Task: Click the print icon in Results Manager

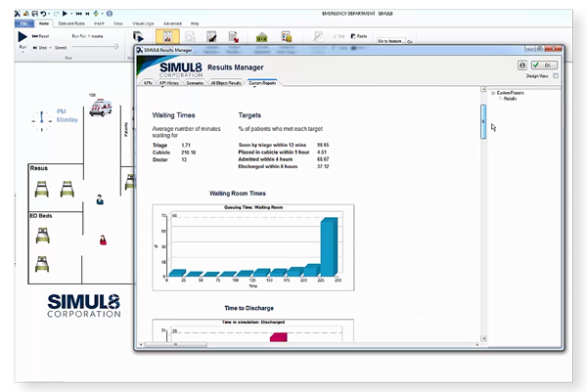Action: (x=522, y=65)
